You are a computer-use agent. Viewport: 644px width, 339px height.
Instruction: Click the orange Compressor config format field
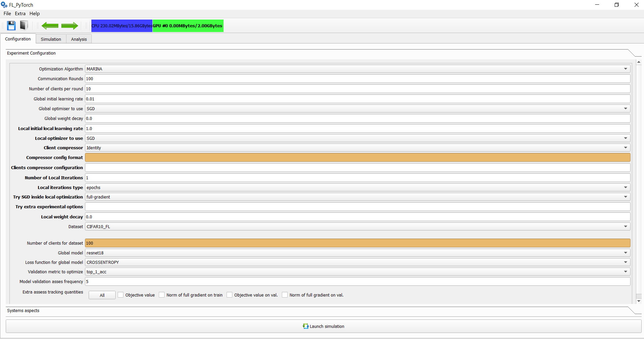(357, 157)
